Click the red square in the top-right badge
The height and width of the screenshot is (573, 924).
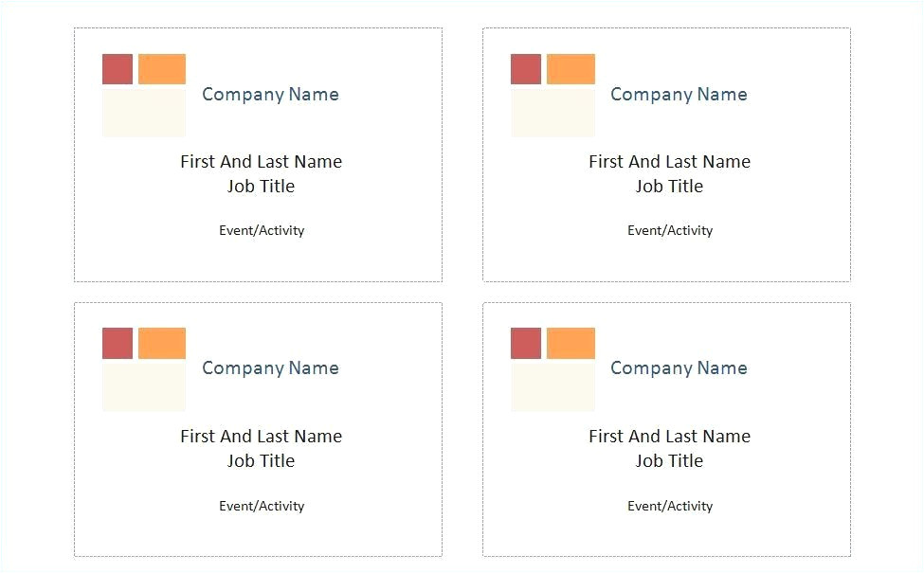(x=526, y=69)
